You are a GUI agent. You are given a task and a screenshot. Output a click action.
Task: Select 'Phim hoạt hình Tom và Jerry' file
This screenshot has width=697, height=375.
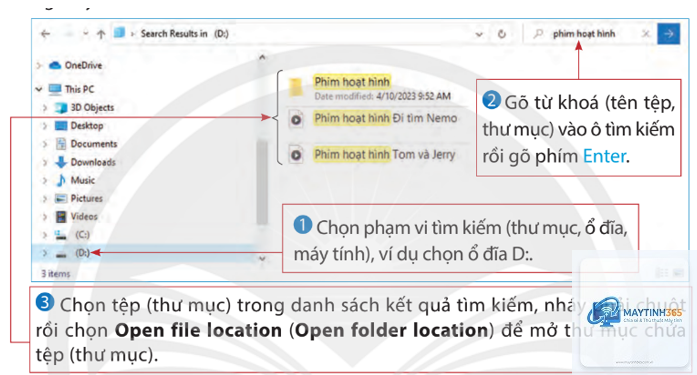pos(385,155)
